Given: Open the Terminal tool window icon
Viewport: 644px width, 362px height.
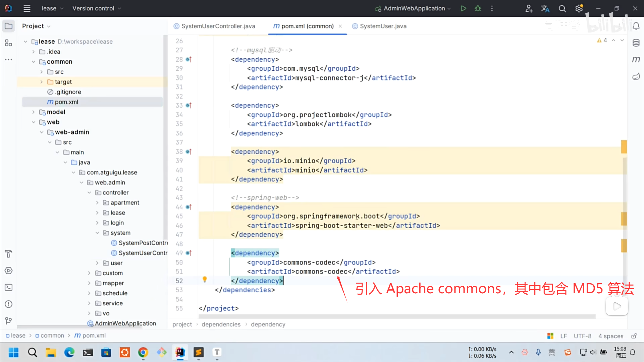Looking at the screenshot, I should 8,287.
